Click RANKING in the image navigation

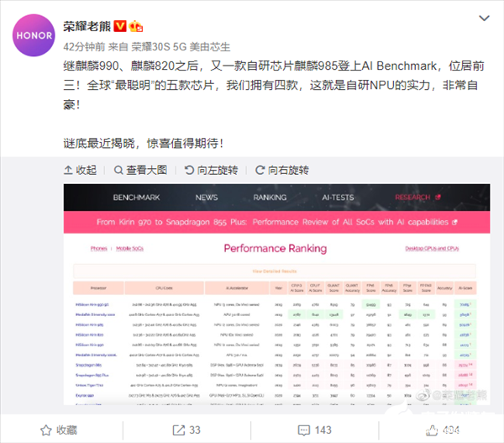pyautogui.click(x=270, y=198)
